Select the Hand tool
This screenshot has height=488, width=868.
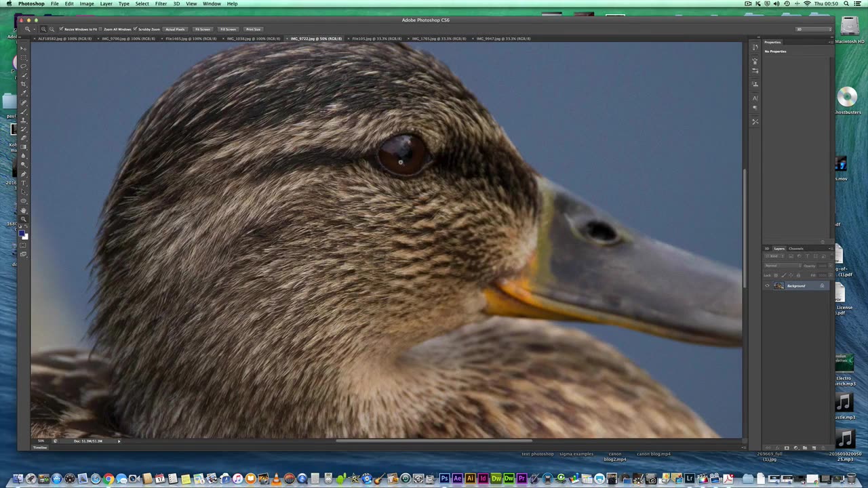pos(23,211)
